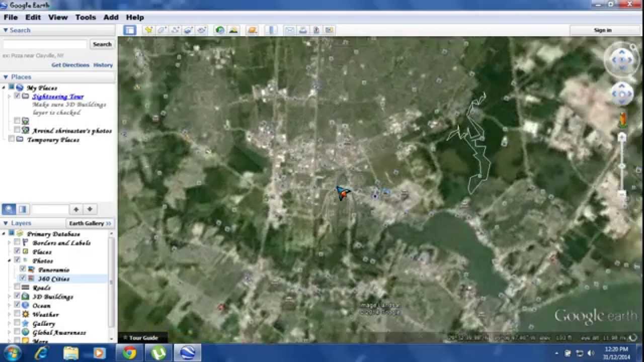Click the Get Directions link
644x362 pixels.
coord(70,65)
